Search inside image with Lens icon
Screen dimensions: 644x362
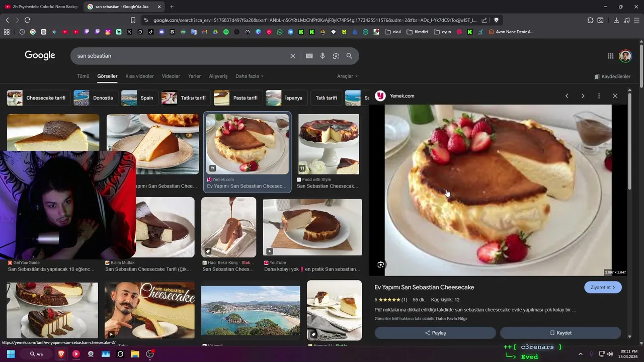[381, 264]
